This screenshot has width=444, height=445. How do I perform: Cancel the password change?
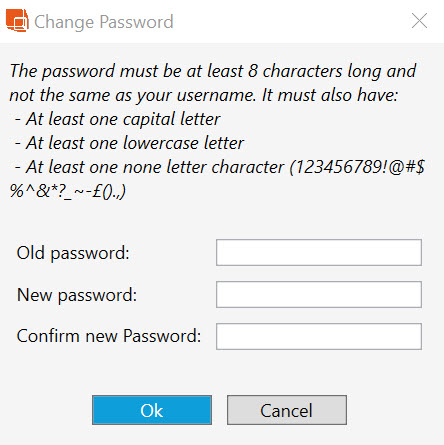pyautogui.click(x=287, y=410)
